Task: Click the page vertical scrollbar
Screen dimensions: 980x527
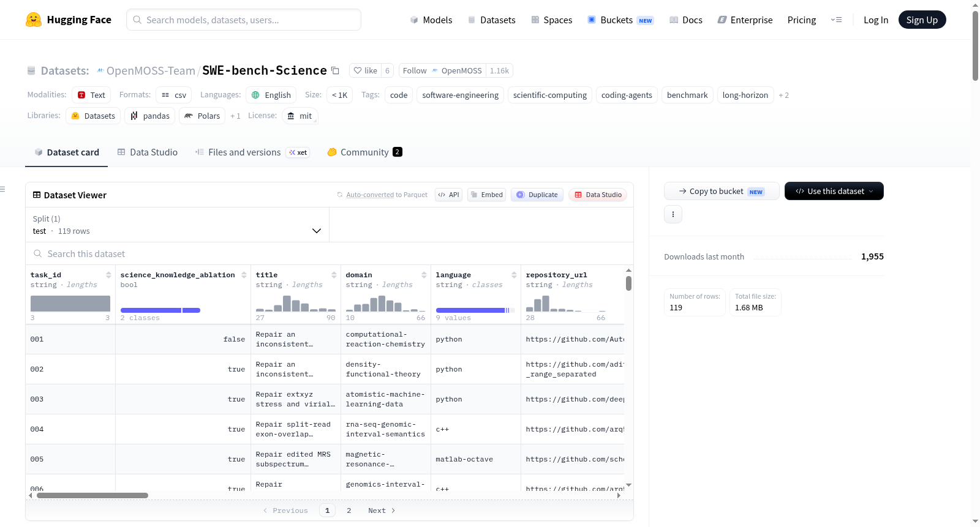Action: pyautogui.click(x=975, y=45)
